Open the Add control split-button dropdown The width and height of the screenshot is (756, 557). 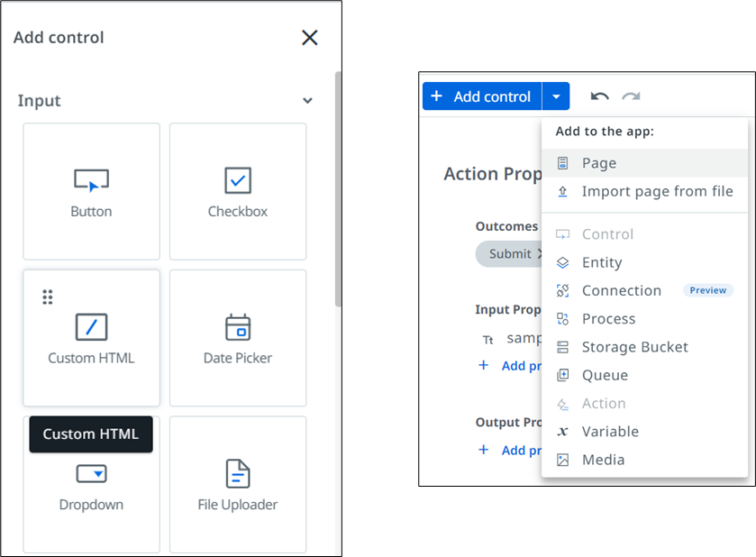[556, 96]
